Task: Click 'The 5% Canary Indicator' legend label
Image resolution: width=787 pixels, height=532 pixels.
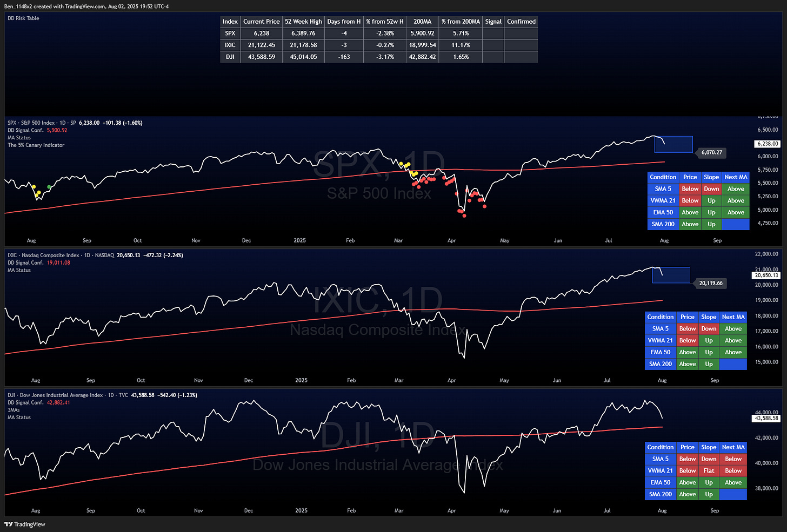Action: click(x=36, y=145)
